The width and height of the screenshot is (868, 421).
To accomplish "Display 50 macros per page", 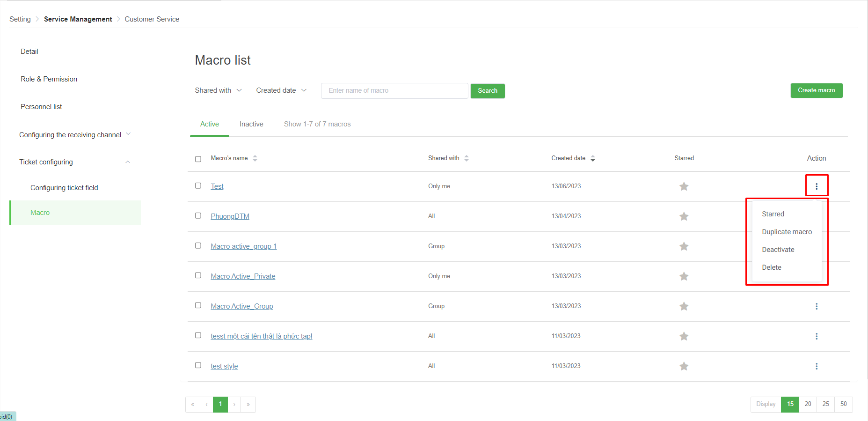I will point(844,405).
